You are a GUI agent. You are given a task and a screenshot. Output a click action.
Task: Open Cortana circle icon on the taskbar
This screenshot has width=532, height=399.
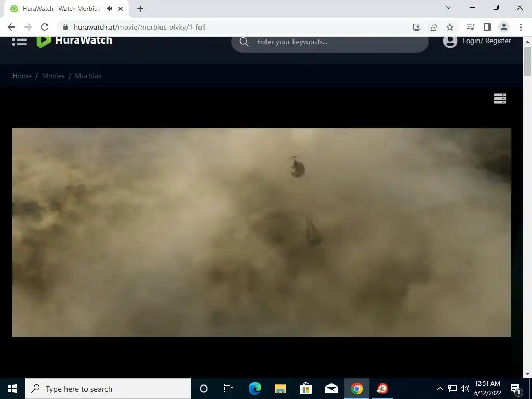204,389
